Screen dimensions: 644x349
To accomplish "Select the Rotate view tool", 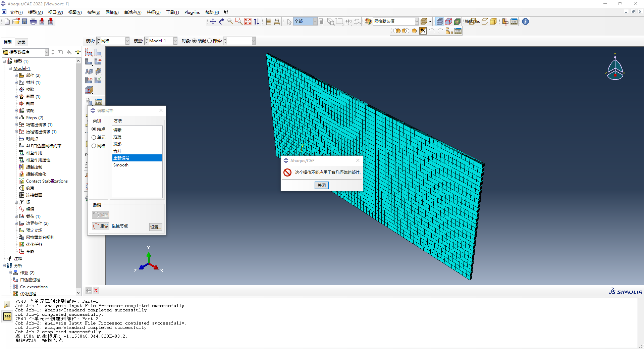I will (222, 21).
